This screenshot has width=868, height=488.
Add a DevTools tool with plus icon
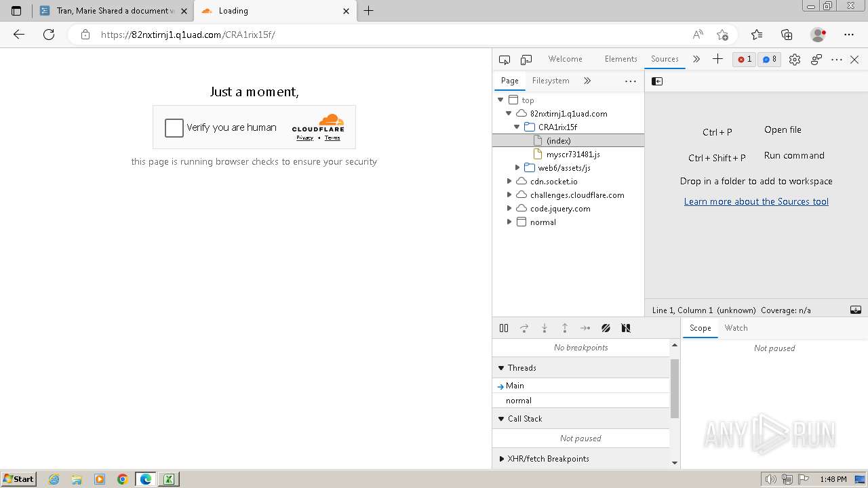click(717, 60)
